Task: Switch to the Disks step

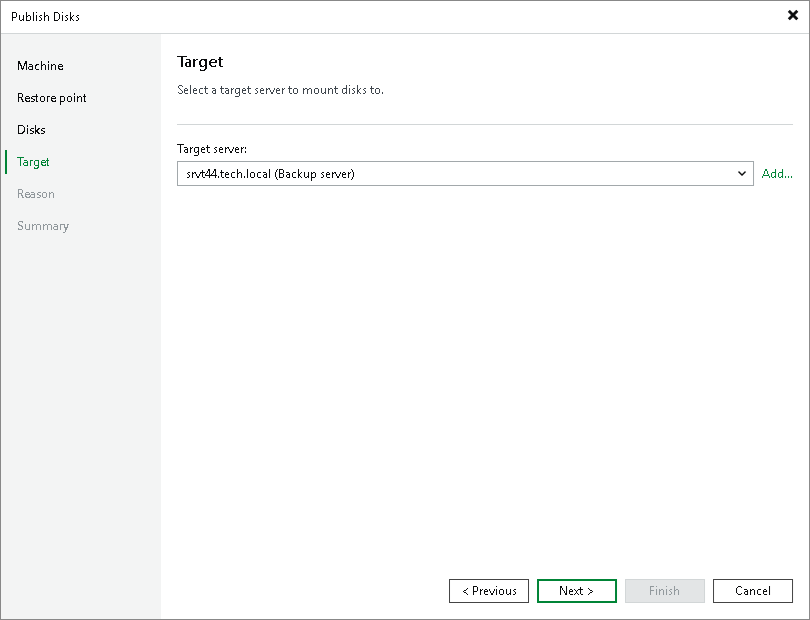Action: point(31,130)
